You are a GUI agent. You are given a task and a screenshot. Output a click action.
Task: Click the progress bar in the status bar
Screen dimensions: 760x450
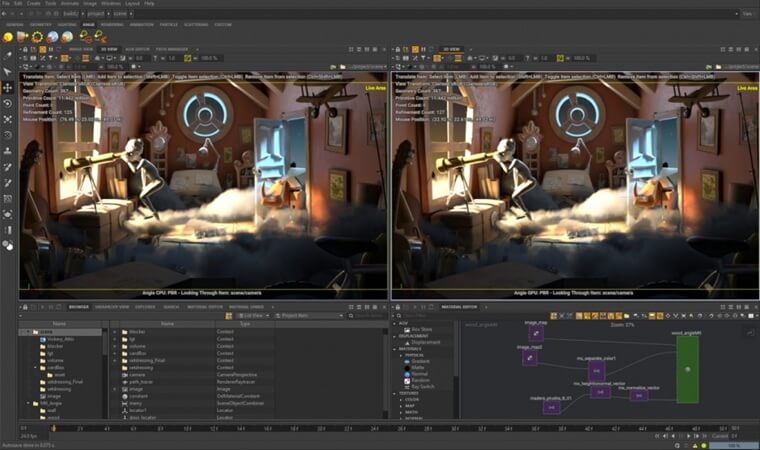point(734,445)
